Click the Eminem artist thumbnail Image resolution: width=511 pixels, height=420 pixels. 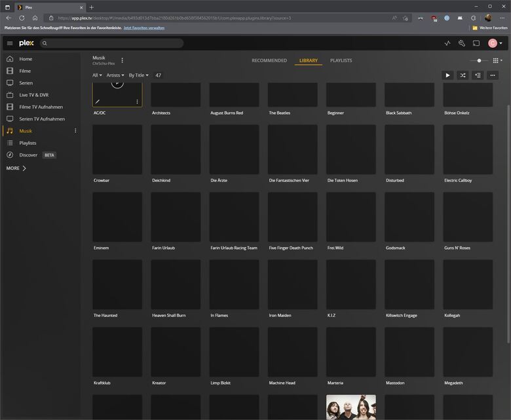click(x=117, y=217)
